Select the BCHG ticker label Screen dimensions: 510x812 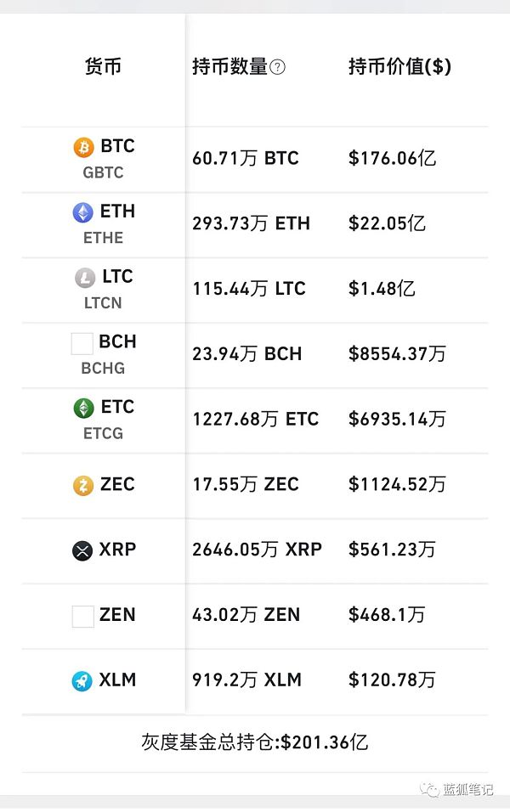click(x=103, y=369)
